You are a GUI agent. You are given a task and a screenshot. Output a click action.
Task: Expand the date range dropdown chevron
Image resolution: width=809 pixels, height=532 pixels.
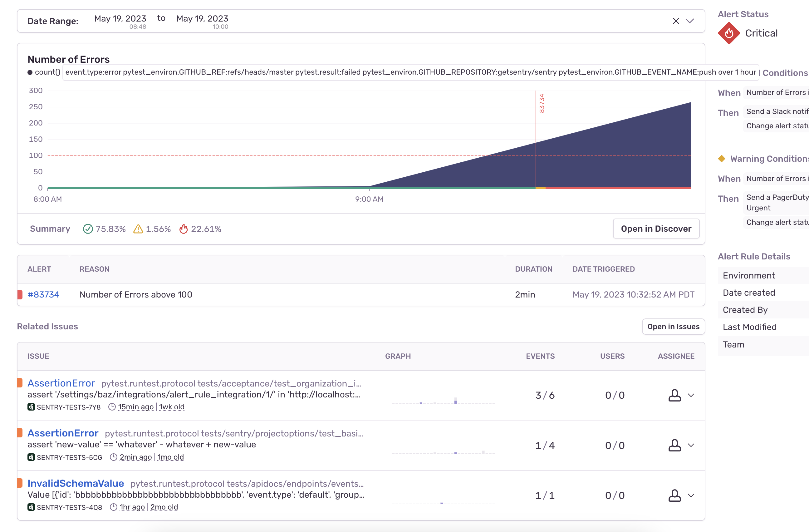[690, 21]
